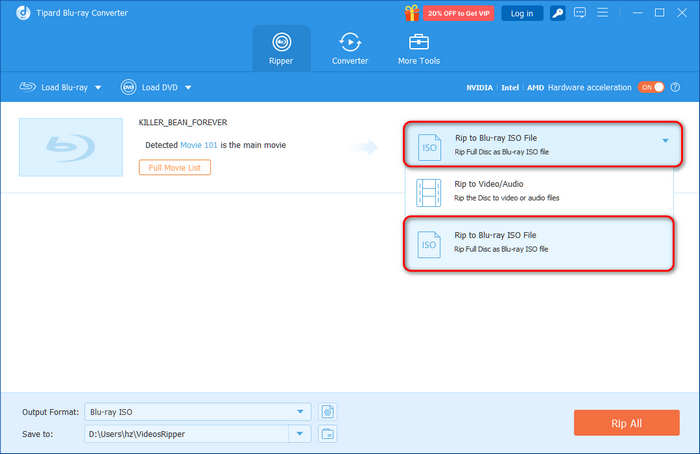
Task: Click the Save to path field
Action: click(187, 434)
